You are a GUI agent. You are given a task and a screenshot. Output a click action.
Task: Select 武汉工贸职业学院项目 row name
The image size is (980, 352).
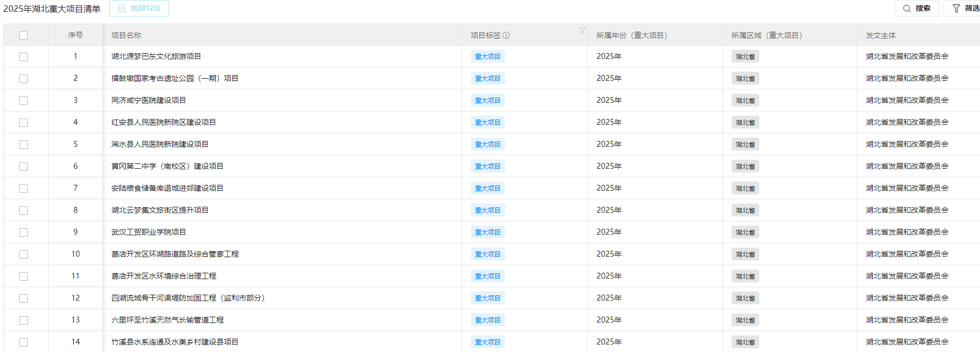(x=148, y=232)
